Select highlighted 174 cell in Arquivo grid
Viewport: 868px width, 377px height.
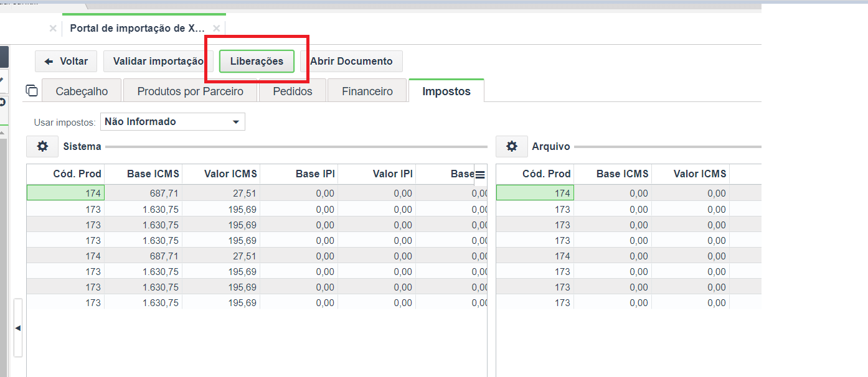(x=535, y=193)
